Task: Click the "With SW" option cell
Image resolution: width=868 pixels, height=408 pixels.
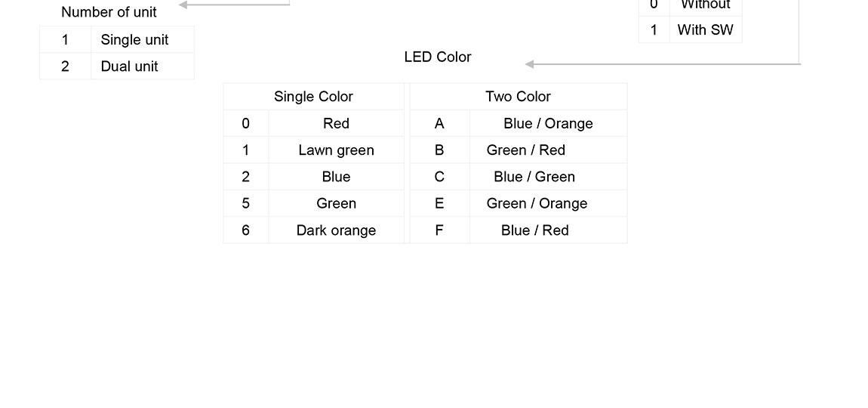Action: [x=705, y=30]
